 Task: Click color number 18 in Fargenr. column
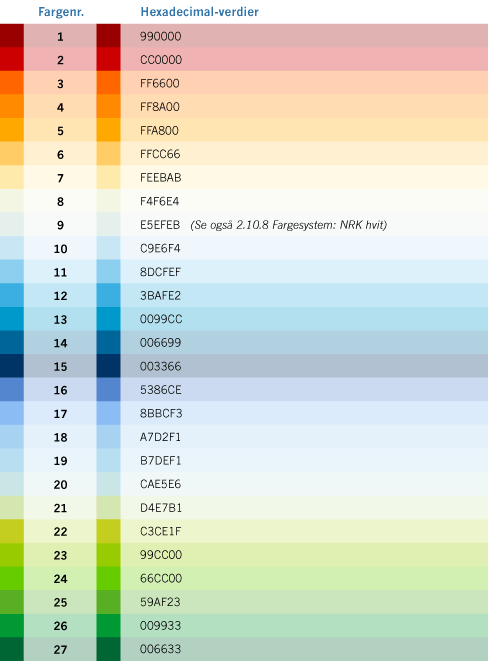tap(60, 438)
